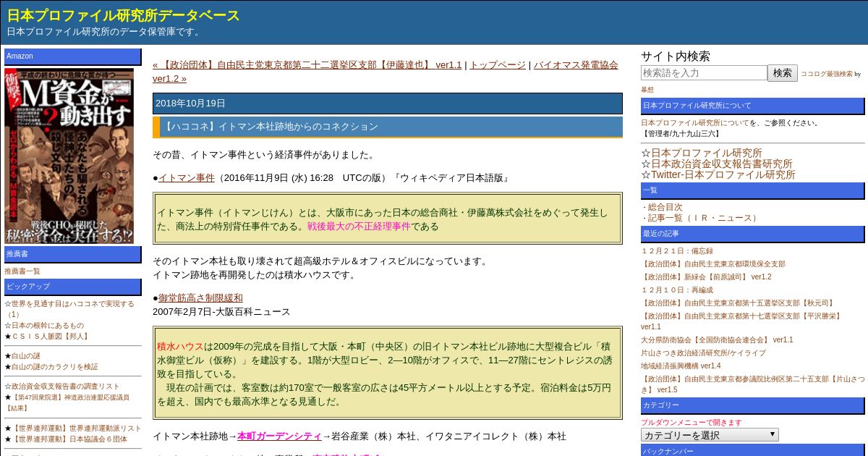Click the 戦後最大の不正経理事件 highlighted text

(359, 226)
